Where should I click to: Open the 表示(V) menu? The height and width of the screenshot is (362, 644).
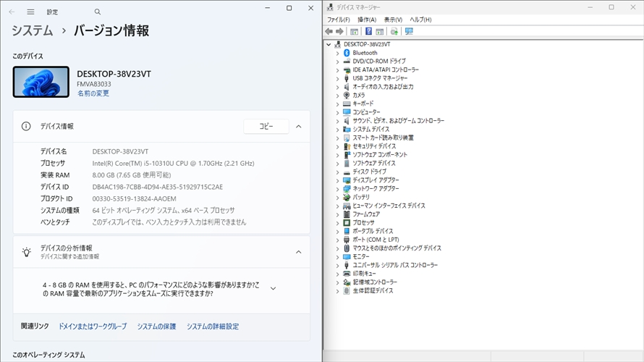click(393, 20)
